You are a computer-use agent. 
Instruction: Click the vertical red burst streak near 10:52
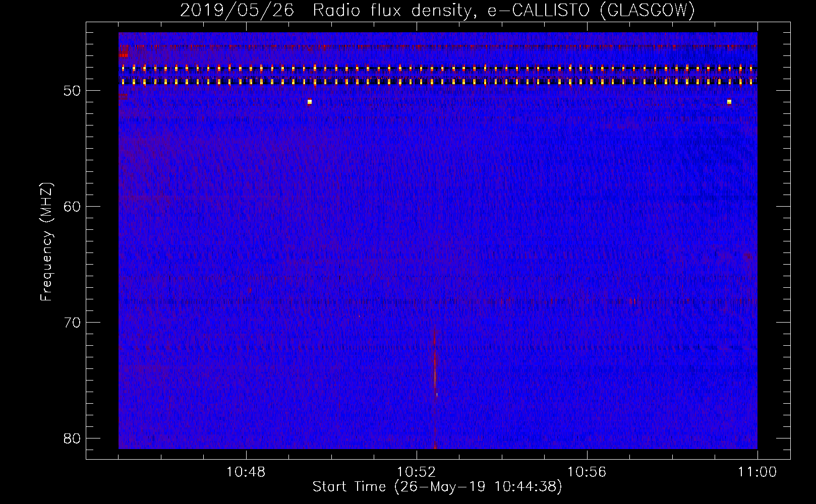435,388
